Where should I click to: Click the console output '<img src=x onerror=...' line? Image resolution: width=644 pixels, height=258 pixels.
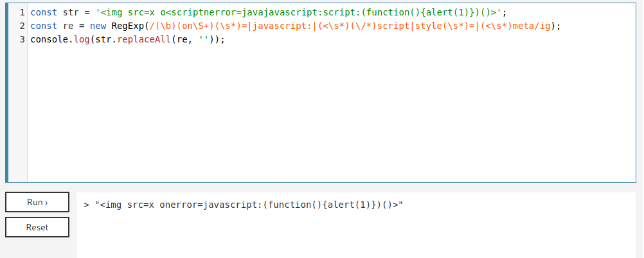249,205
